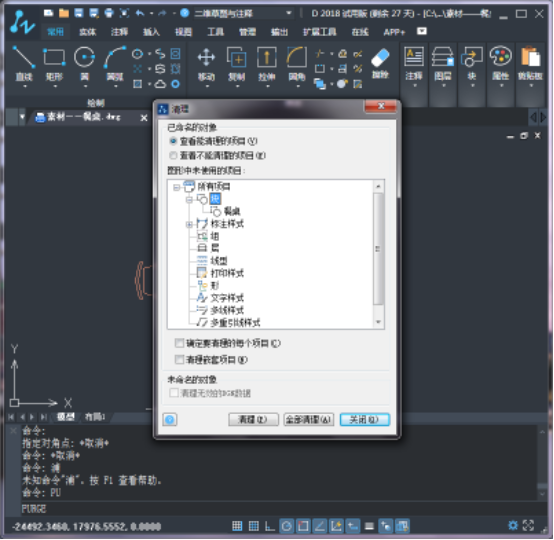Collapse the Blocks (块) tree node
This screenshot has width=554, height=540.
point(189,200)
